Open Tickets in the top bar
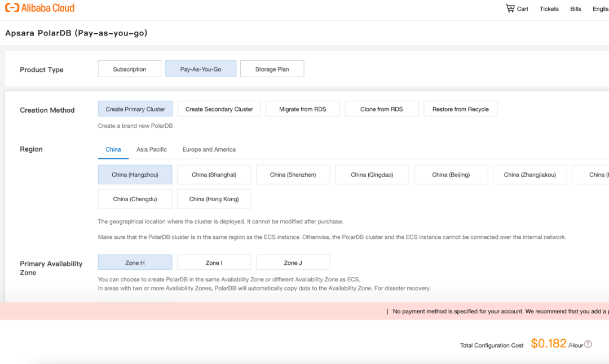Viewport: 609px width, 364px height. tap(549, 9)
